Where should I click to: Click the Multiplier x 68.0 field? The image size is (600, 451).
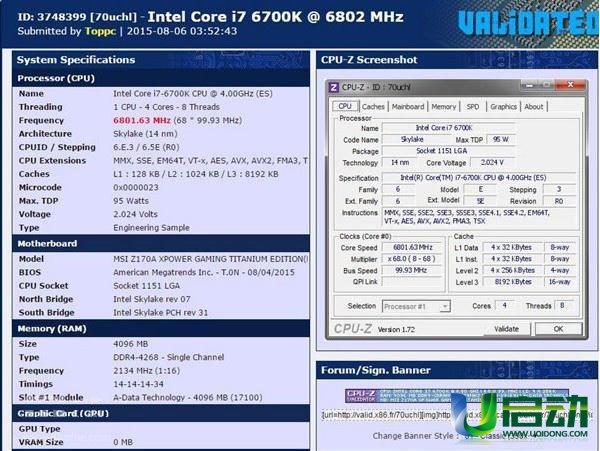click(412, 259)
